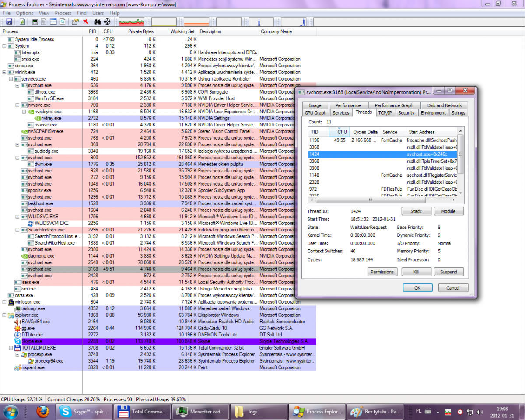This screenshot has height=420, width=525.
Task: Click the Module button
Action: (x=448, y=211)
